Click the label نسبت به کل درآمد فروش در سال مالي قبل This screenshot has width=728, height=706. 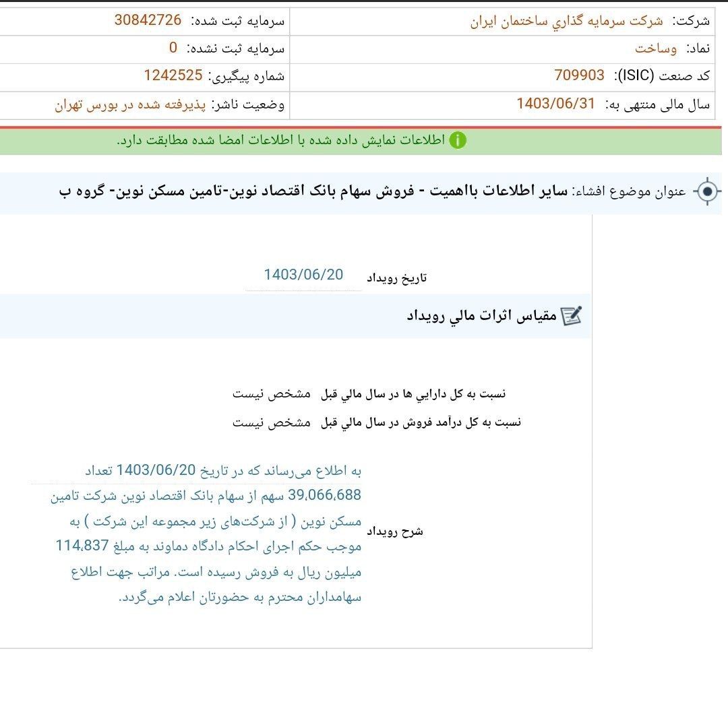pos(421,422)
